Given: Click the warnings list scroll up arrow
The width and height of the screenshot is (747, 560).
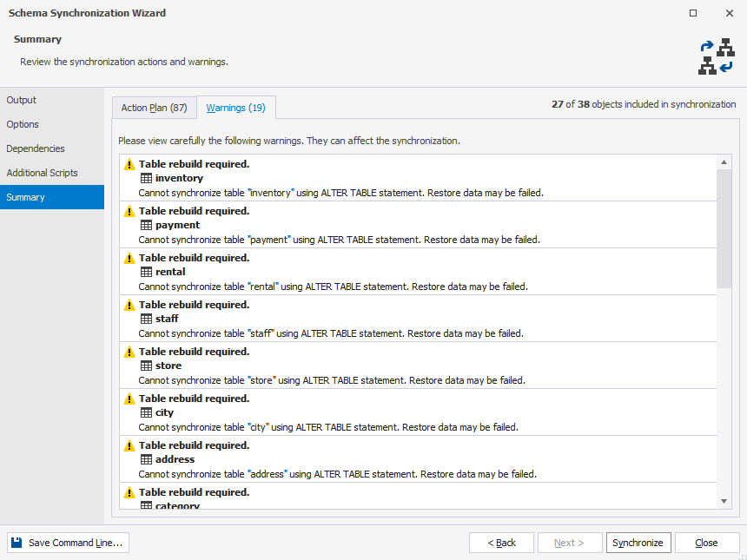Looking at the screenshot, I should pyautogui.click(x=724, y=162).
